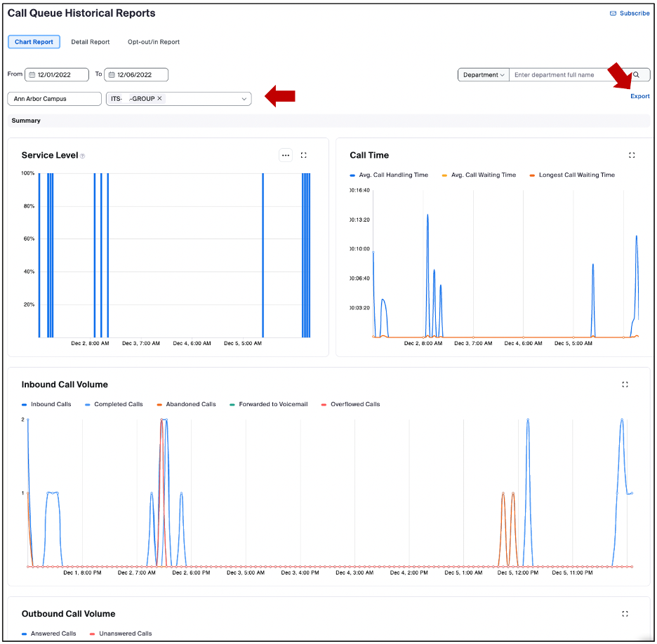657x644 pixels.
Task: Open the Service Level more options menu
Action: 286,155
